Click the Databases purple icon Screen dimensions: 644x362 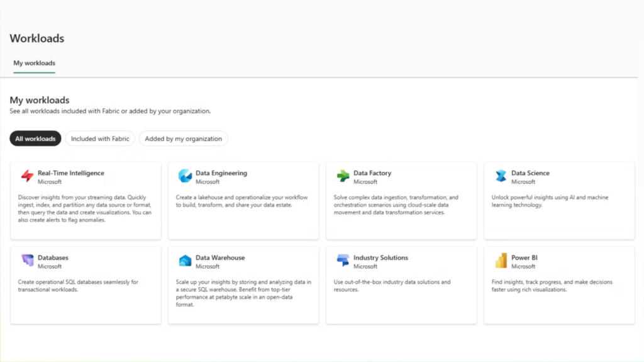tap(28, 261)
